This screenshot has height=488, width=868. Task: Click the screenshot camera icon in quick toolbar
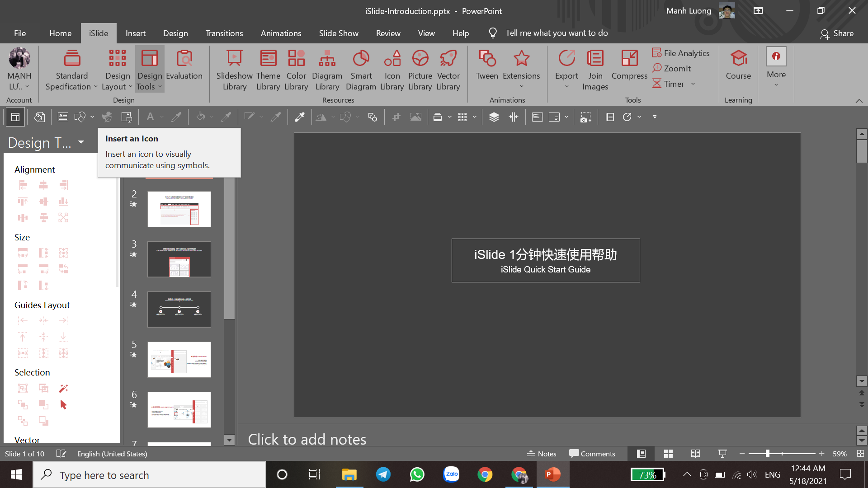click(x=585, y=117)
